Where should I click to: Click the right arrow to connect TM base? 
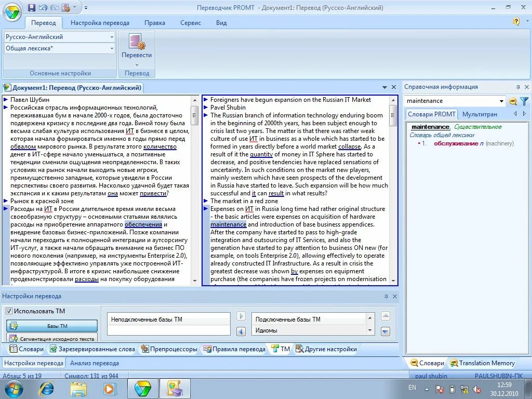point(241,316)
